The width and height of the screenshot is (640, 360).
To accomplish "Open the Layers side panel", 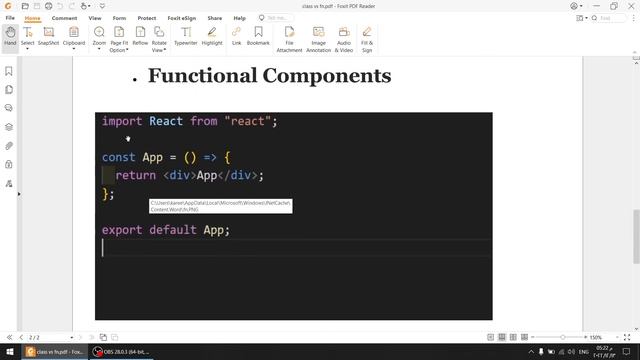I will (x=9, y=127).
